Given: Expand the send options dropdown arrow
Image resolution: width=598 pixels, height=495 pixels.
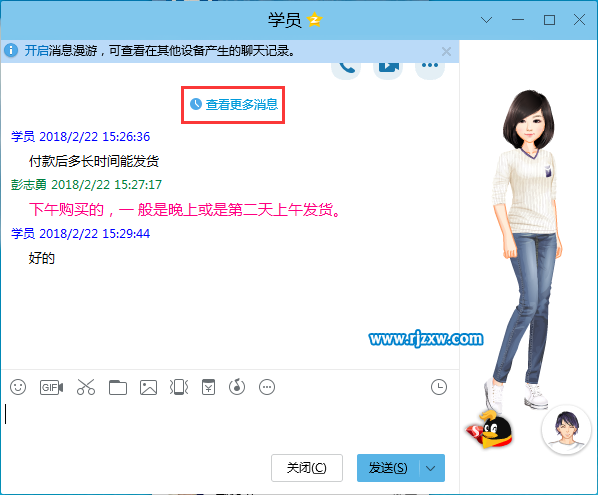Looking at the screenshot, I should 431,468.
